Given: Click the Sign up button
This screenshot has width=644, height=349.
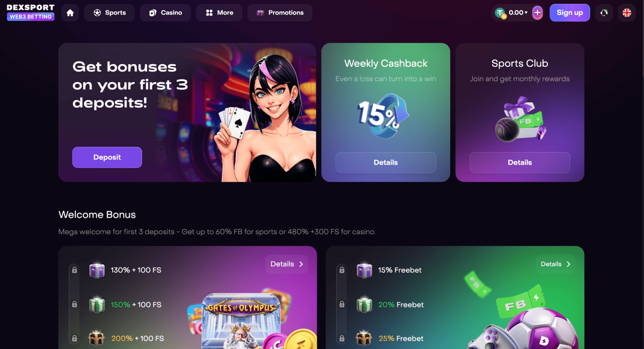Looking at the screenshot, I should (x=569, y=13).
